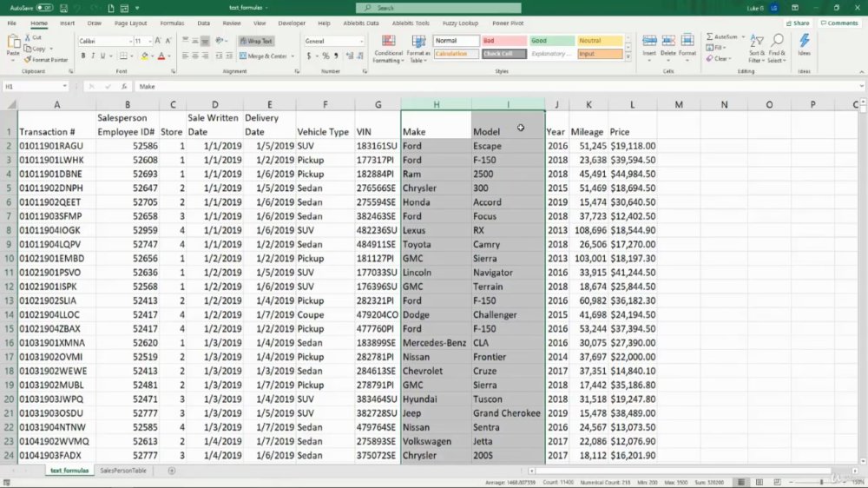Toggle the Wrap Text button
This screenshot has width=868, height=488.
pyautogui.click(x=256, y=41)
